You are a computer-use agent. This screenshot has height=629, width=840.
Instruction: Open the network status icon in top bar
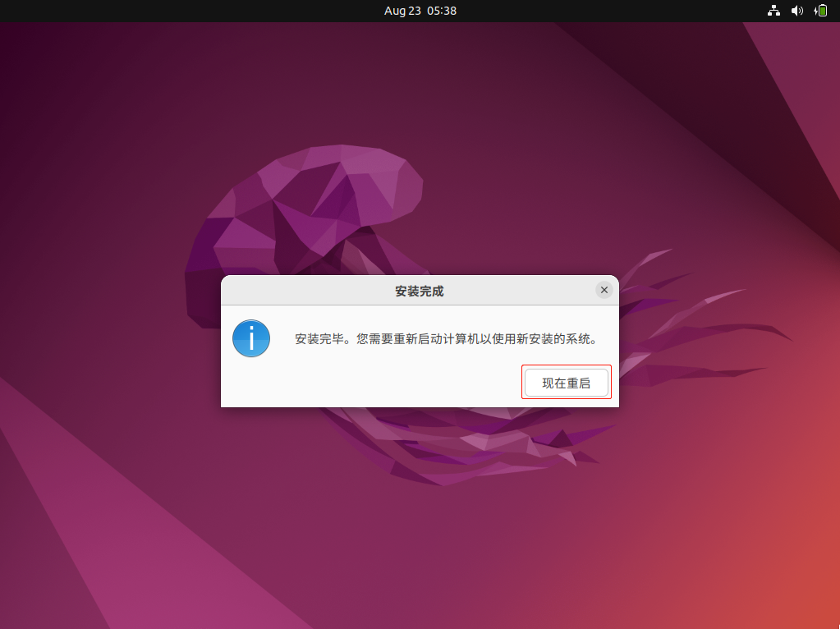(x=773, y=11)
